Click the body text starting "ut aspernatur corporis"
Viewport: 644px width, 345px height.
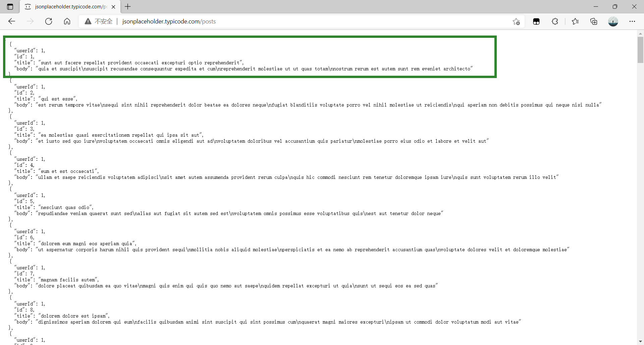click(303, 250)
